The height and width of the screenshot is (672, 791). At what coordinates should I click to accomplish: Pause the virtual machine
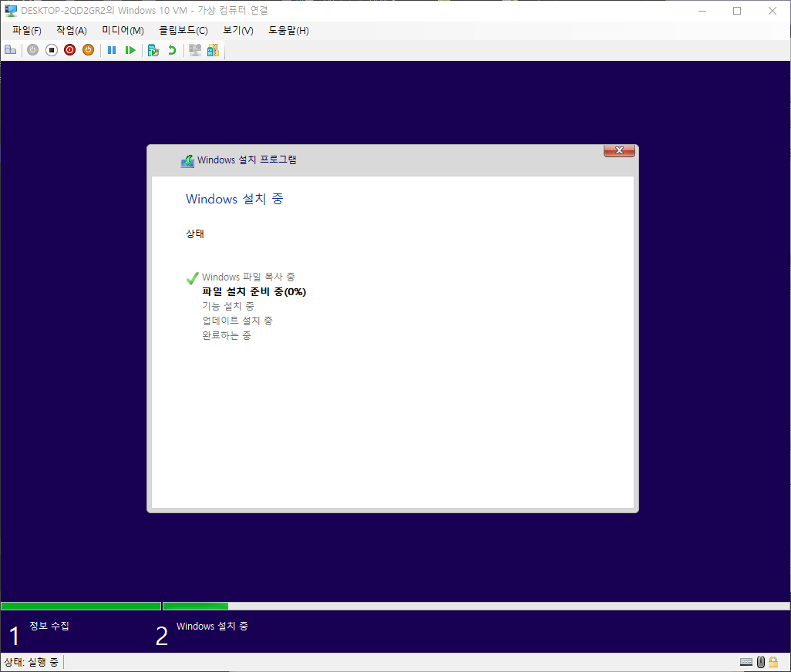click(x=112, y=50)
